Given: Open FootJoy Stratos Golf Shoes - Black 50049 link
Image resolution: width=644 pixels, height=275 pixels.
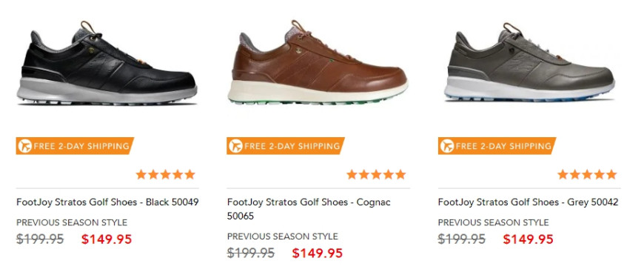Looking at the screenshot, I should pyautogui.click(x=107, y=202).
